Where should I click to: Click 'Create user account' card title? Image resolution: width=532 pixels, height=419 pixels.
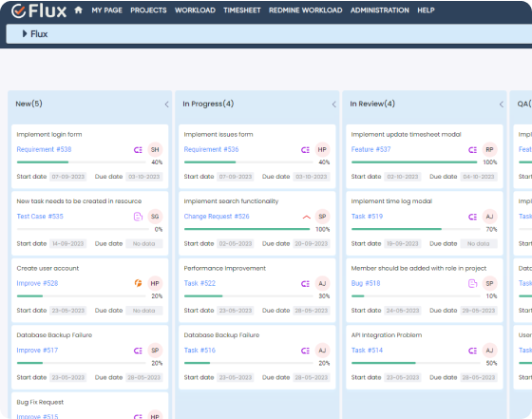tap(47, 268)
